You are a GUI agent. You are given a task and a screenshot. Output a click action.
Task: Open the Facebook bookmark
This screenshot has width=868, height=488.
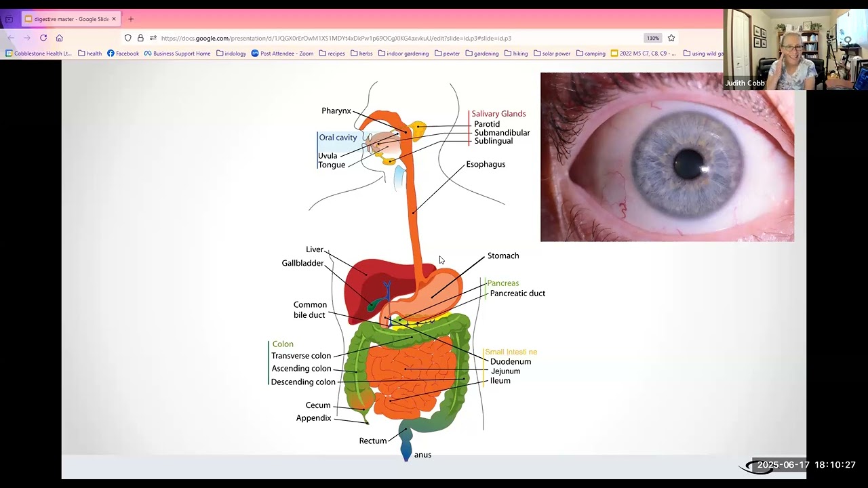point(123,54)
